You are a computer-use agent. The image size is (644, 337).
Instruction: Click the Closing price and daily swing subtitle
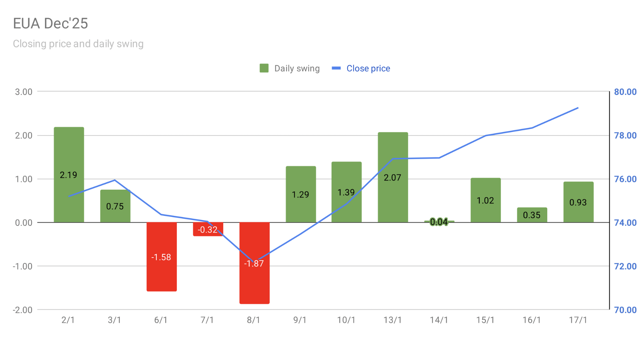[78, 44]
